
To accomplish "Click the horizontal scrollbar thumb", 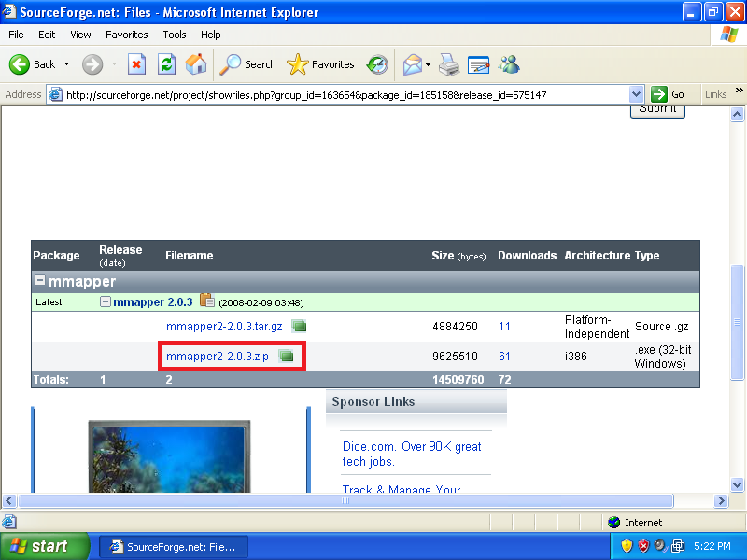I will point(345,500).
